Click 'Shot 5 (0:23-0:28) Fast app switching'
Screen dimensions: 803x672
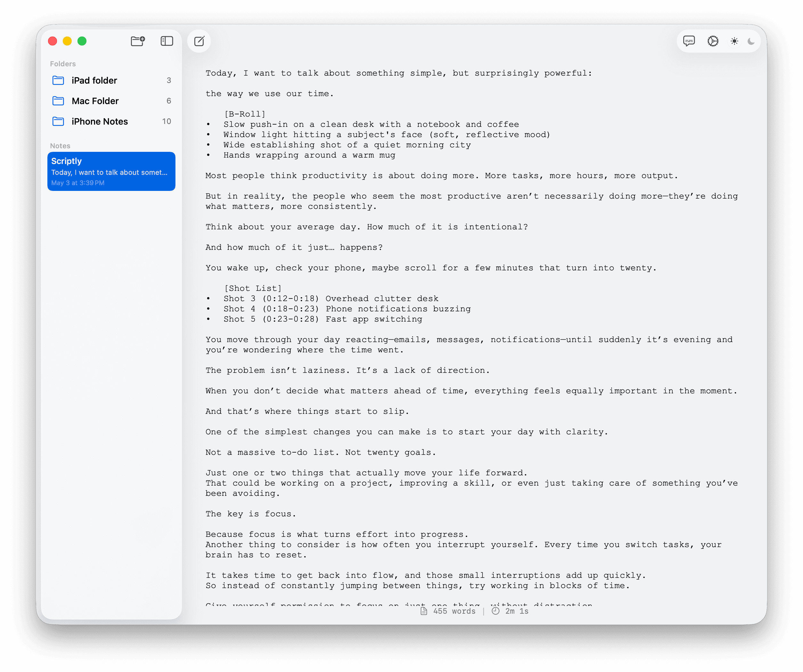(323, 319)
